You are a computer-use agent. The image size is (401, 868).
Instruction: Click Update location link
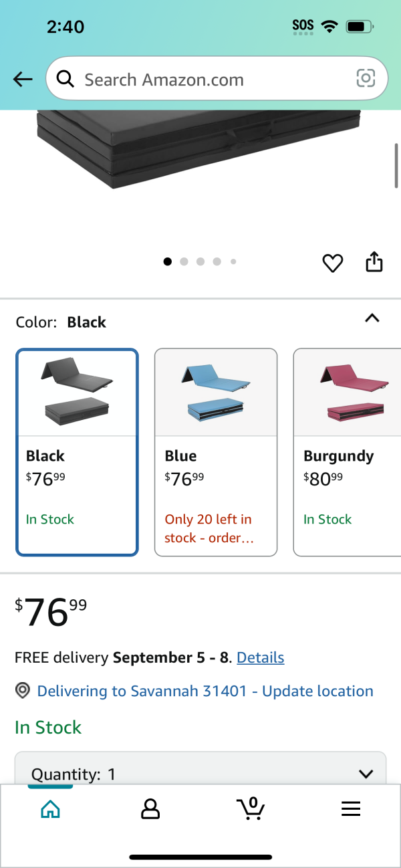point(317,691)
